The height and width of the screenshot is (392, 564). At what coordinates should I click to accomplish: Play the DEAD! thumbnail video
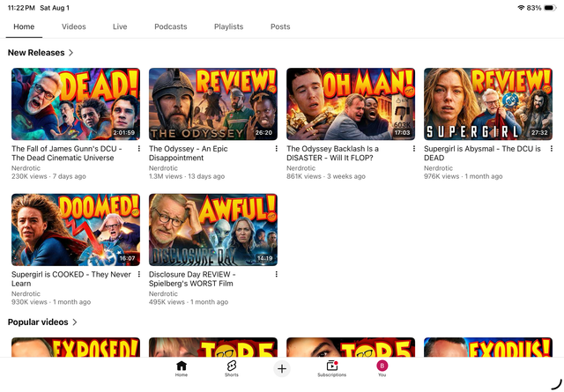pyautogui.click(x=76, y=104)
